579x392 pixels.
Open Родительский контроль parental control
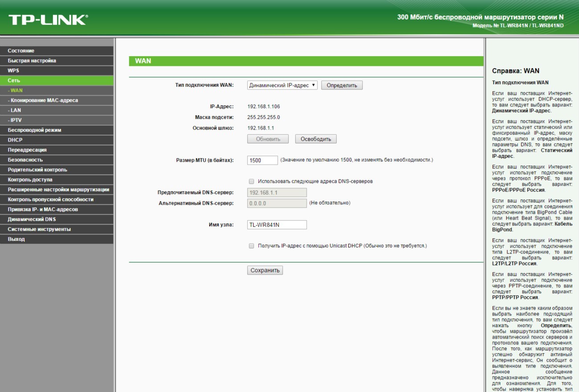pos(37,170)
